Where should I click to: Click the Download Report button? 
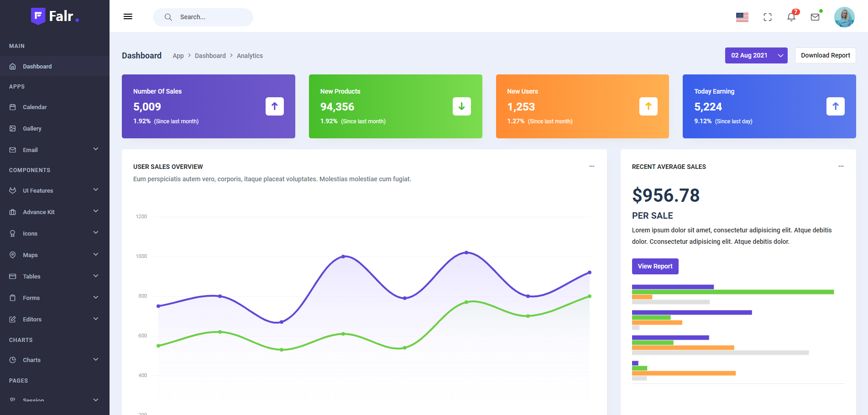coord(825,55)
